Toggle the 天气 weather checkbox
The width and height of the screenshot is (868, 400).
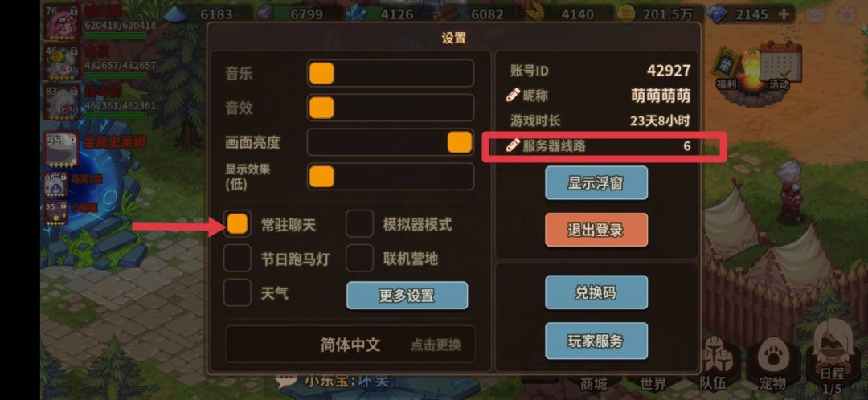(237, 292)
